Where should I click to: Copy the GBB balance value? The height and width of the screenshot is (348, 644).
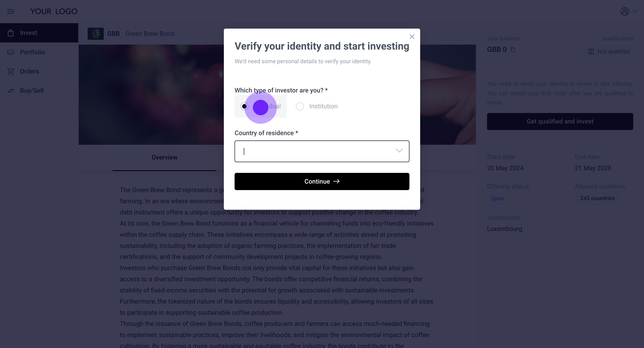[513, 49]
